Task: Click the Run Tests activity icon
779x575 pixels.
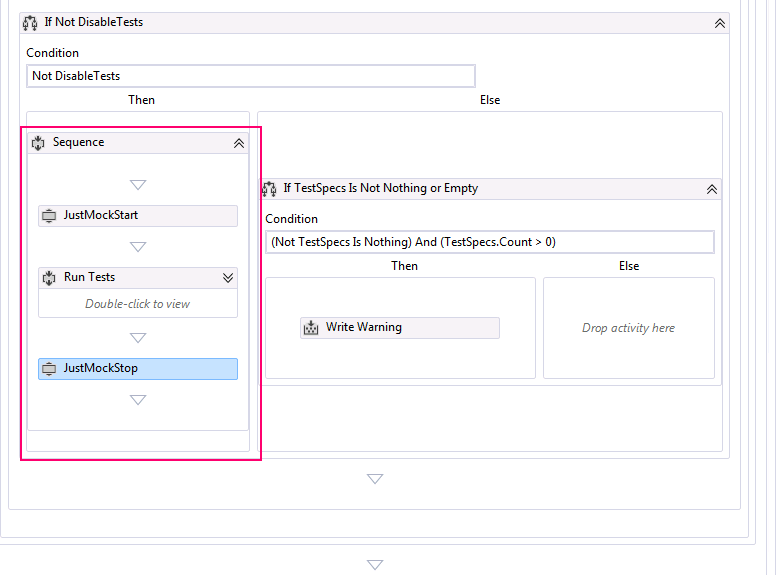Action: [x=49, y=277]
